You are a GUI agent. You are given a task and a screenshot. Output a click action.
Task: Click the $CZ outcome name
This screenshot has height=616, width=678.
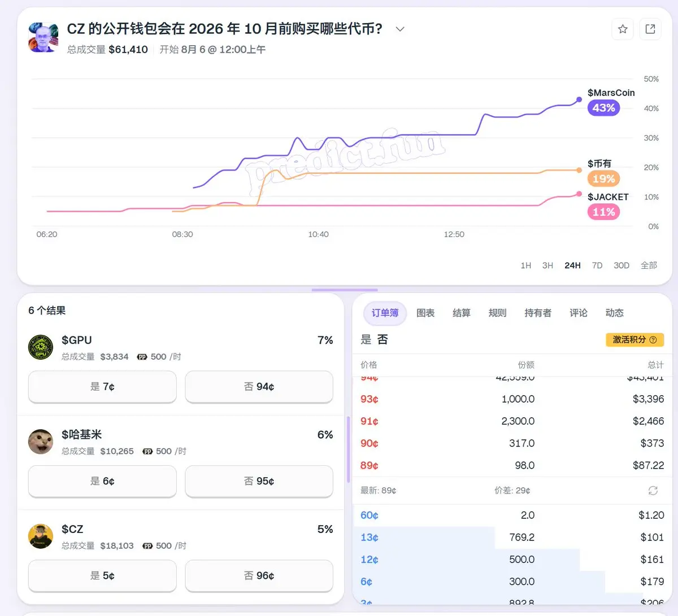pos(72,530)
